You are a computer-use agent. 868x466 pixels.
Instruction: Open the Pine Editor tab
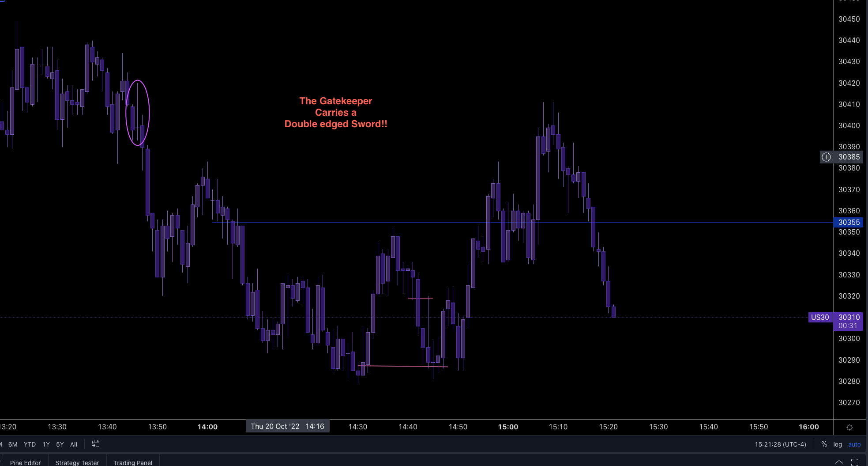[x=25, y=462]
